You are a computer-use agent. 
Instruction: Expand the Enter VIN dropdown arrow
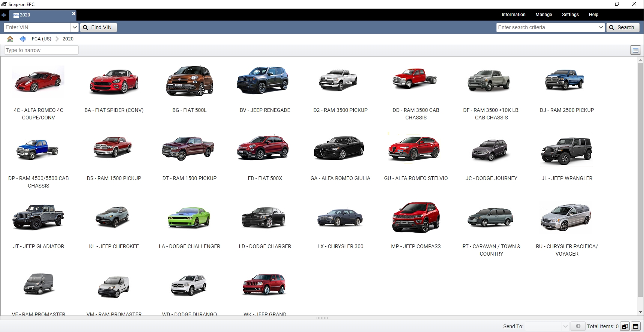(x=75, y=27)
